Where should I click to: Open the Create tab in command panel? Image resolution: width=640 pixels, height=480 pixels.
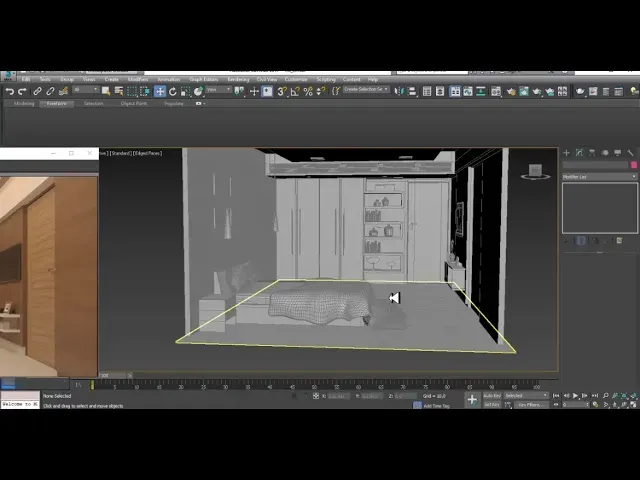[567, 153]
